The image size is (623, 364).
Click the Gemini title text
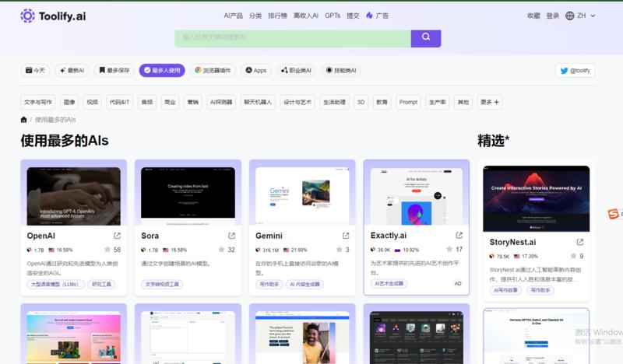(x=269, y=236)
